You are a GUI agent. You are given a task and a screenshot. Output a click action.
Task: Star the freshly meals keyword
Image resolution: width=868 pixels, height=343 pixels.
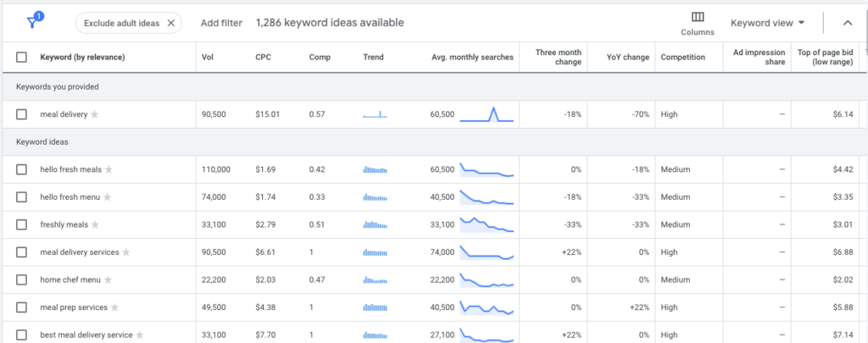point(95,224)
